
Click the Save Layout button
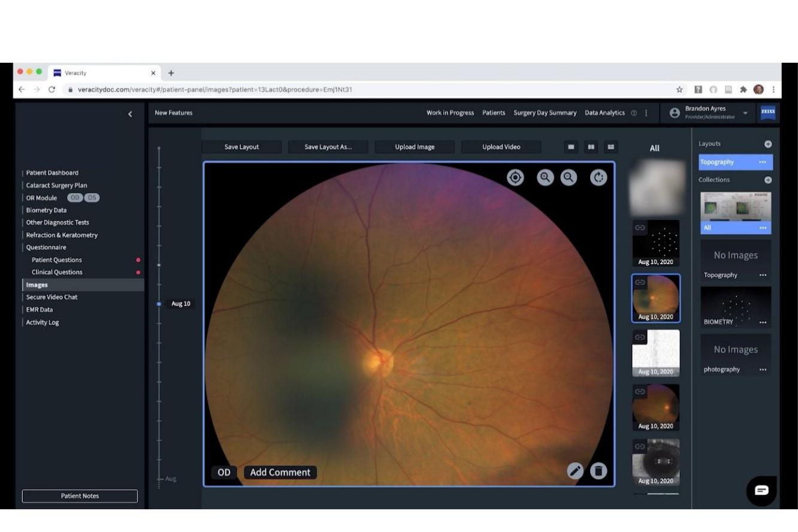pyautogui.click(x=241, y=147)
